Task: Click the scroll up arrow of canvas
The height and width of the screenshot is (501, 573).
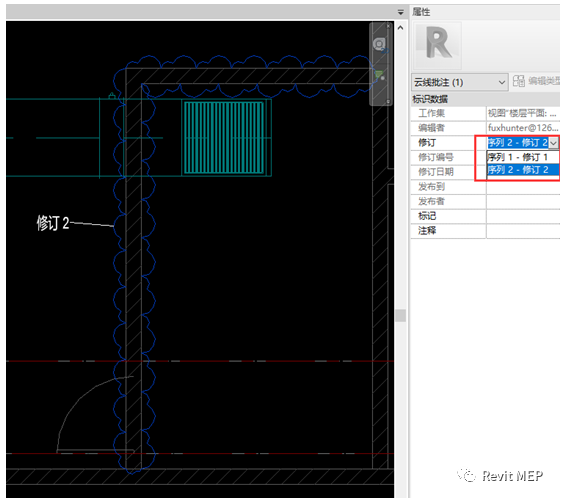Action: (x=401, y=28)
